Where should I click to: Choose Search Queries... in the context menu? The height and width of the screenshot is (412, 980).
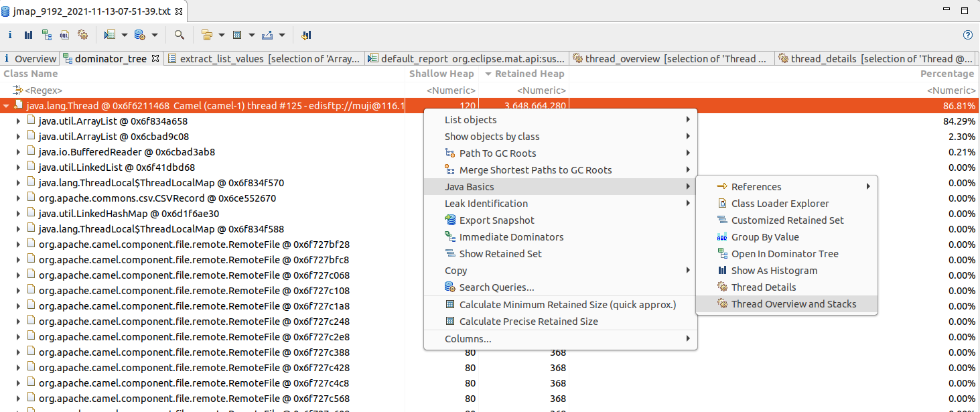click(561, 287)
